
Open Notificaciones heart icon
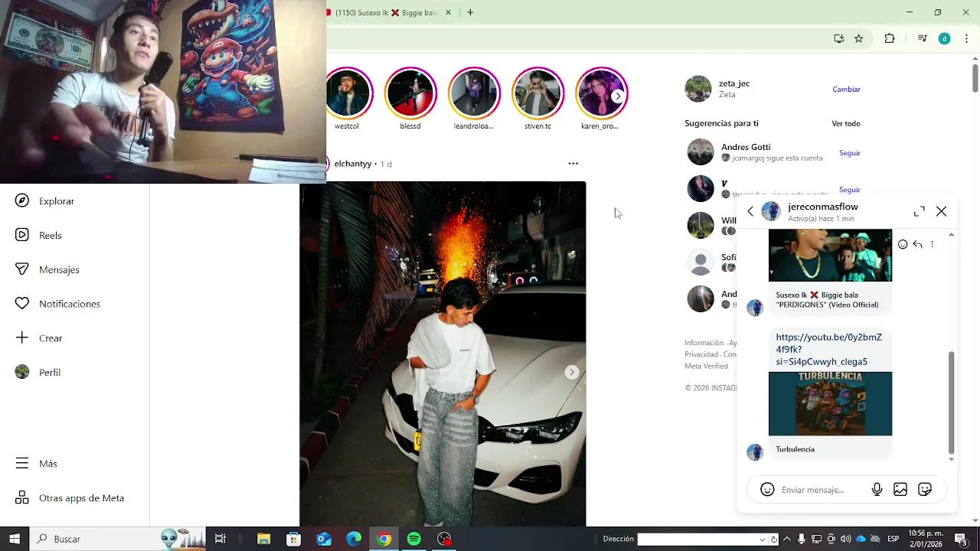click(x=22, y=304)
